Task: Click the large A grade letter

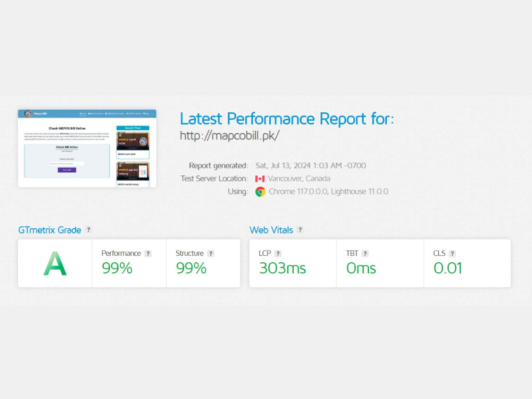Action: (x=55, y=263)
